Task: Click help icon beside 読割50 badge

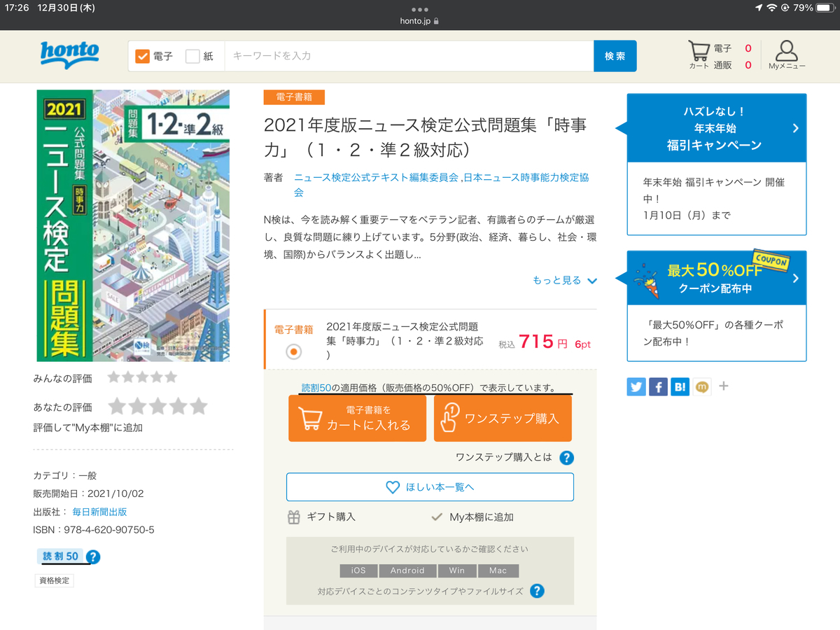Action: tap(92, 557)
